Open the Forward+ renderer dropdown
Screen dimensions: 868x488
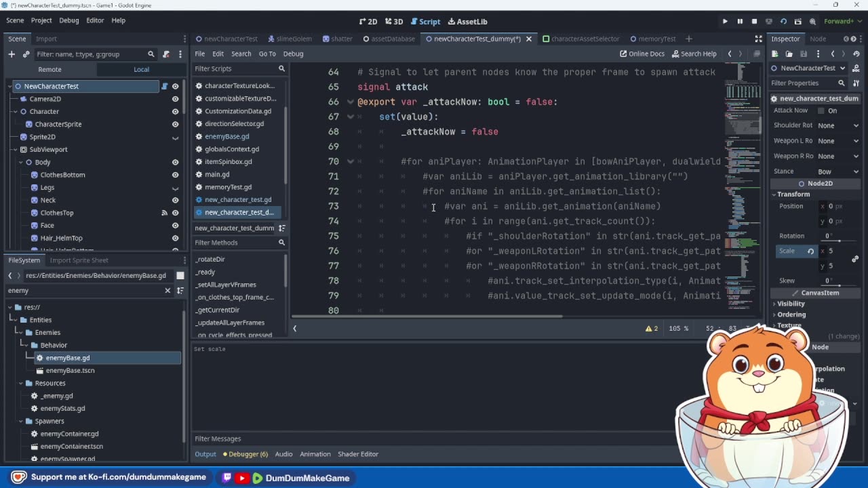click(844, 21)
